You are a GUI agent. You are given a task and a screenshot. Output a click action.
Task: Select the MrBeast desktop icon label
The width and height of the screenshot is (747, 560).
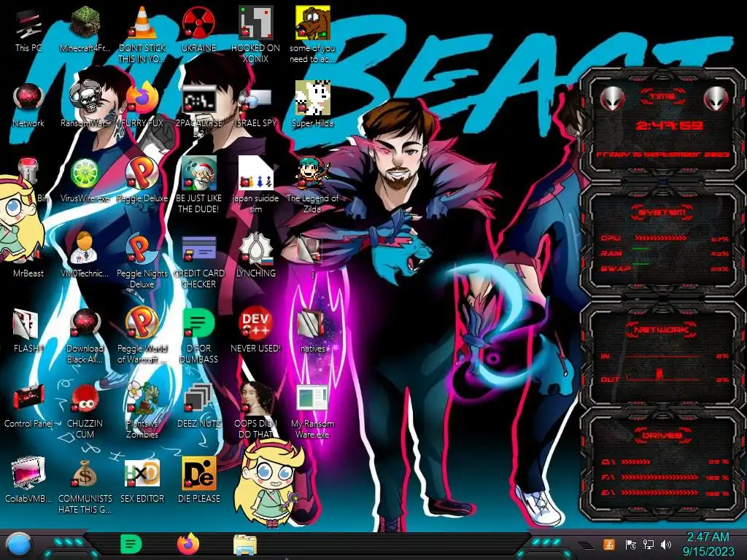(x=28, y=273)
